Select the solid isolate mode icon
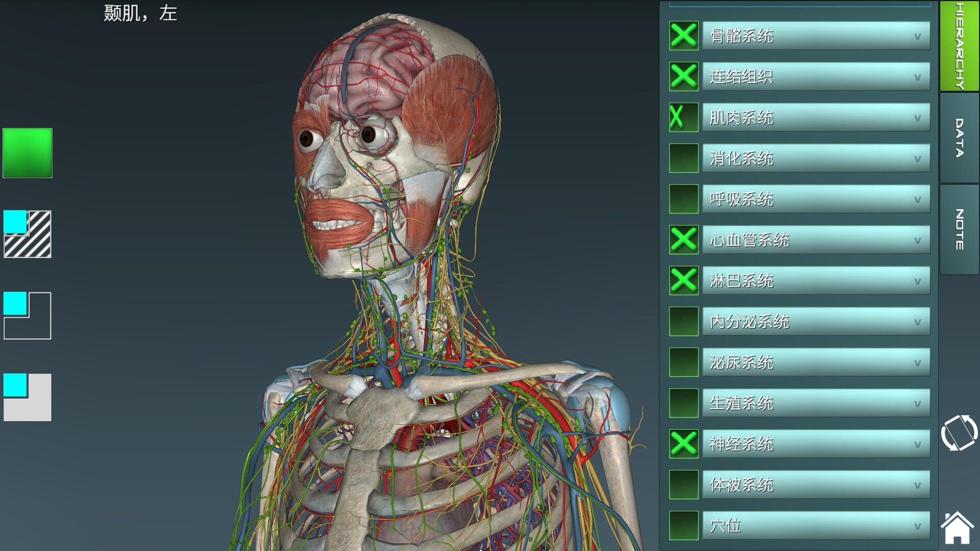980x551 pixels. 28,397
